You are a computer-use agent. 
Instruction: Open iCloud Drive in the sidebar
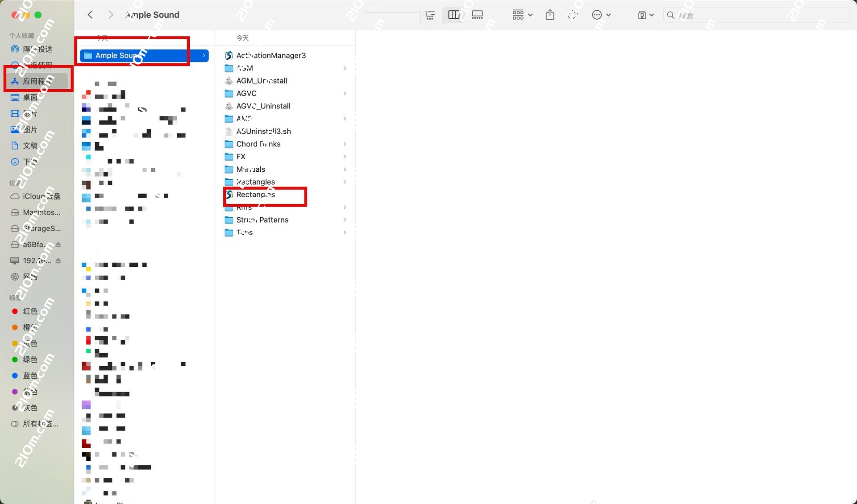pyautogui.click(x=38, y=196)
